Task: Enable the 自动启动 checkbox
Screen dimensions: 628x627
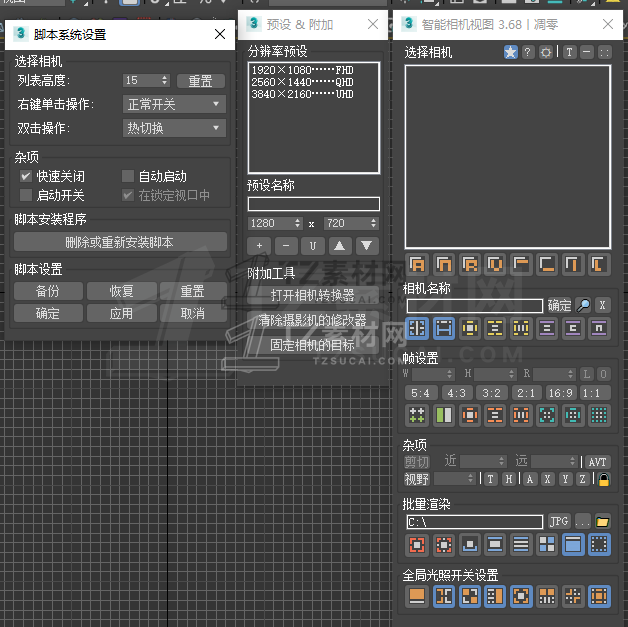Action: coord(127,176)
